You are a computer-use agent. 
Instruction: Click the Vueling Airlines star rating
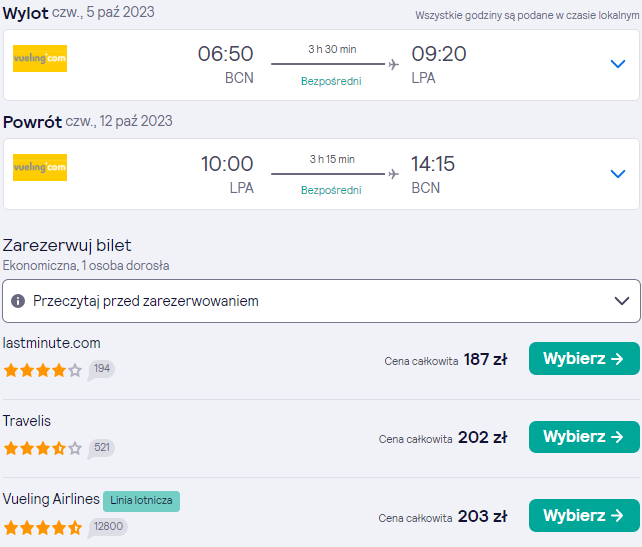[43, 527]
